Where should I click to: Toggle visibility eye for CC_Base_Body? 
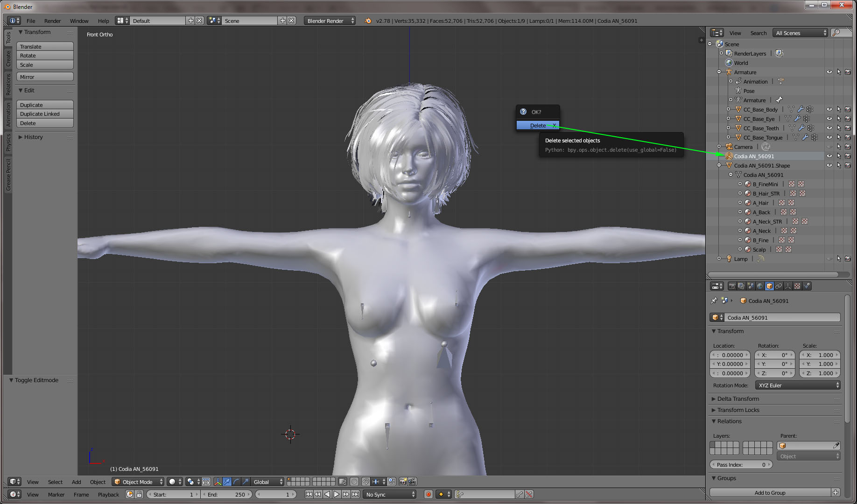click(x=829, y=109)
